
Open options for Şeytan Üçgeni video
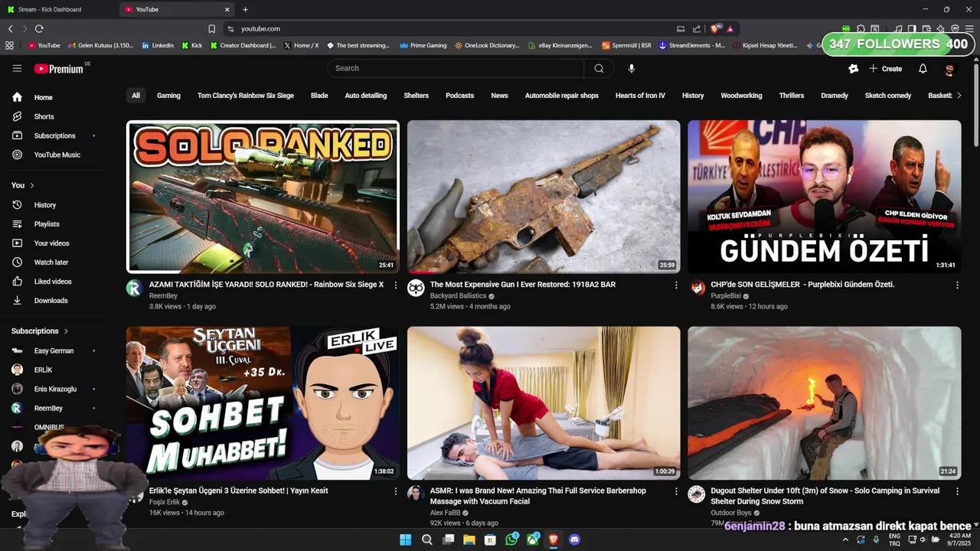(x=395, y=491)
